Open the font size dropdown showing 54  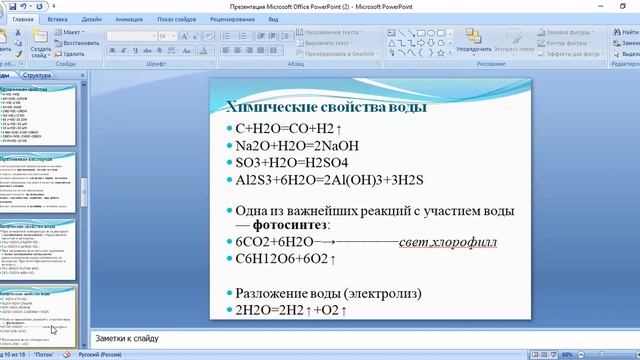click(x=167, y=36)
